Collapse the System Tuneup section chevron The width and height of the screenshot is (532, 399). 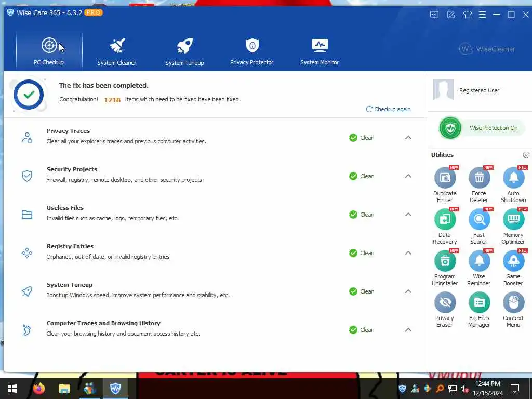[408, 291]
